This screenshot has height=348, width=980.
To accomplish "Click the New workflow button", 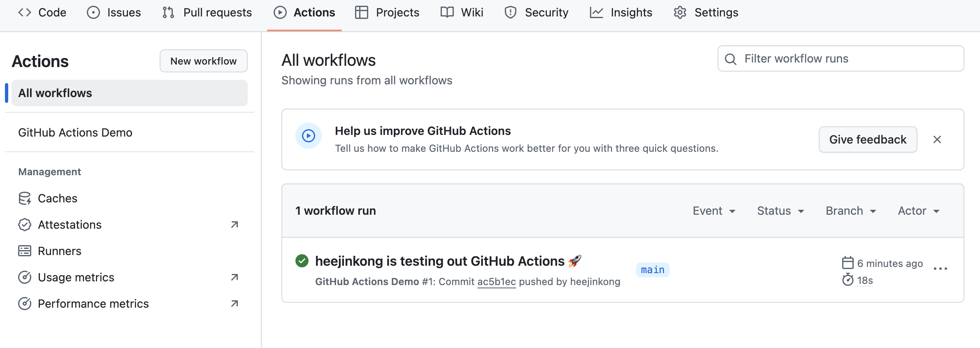I will pyautogui.click(x=204, y=61).
